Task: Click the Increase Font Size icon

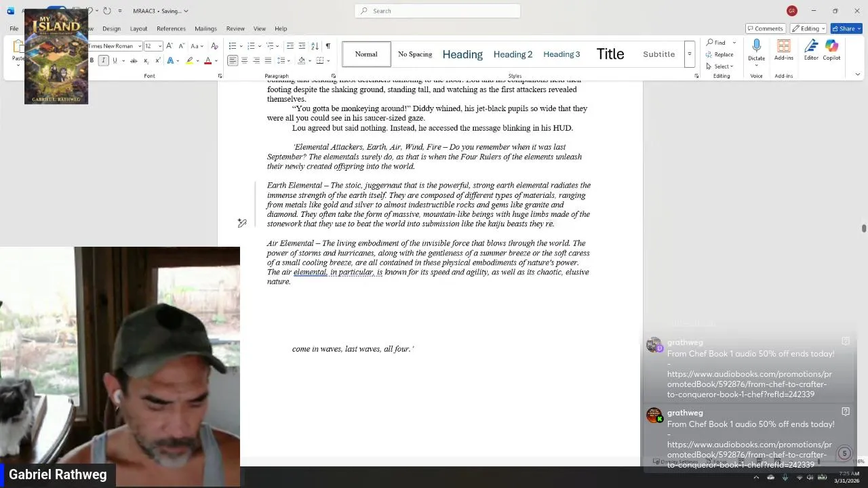Action: tap(170, 46)
